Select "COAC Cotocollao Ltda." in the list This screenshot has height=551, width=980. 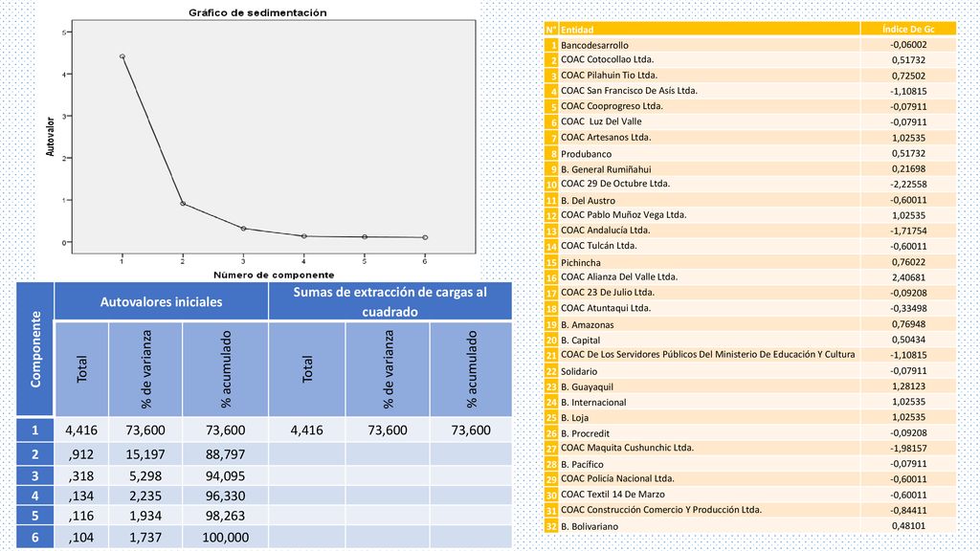(x=607, y=59)
